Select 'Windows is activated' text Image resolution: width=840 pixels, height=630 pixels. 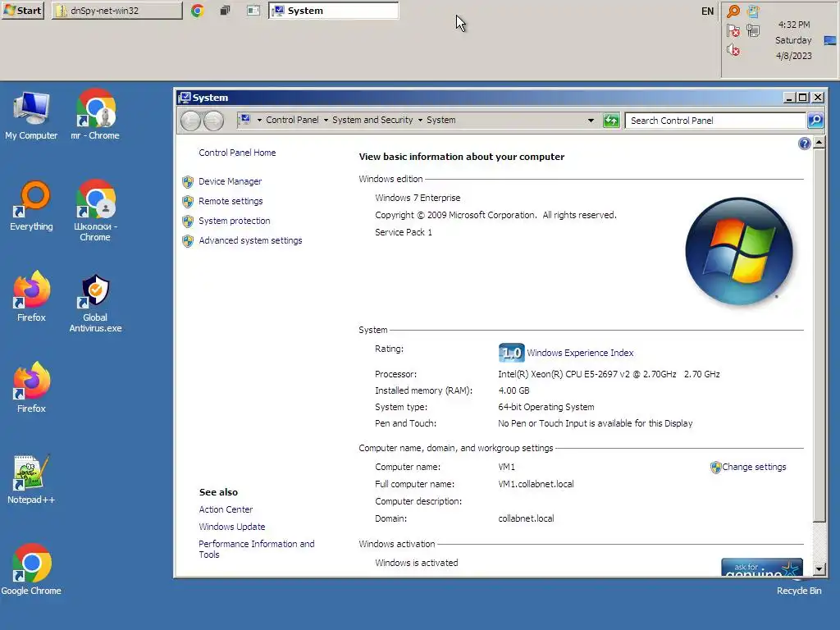[x=416, y=563]
